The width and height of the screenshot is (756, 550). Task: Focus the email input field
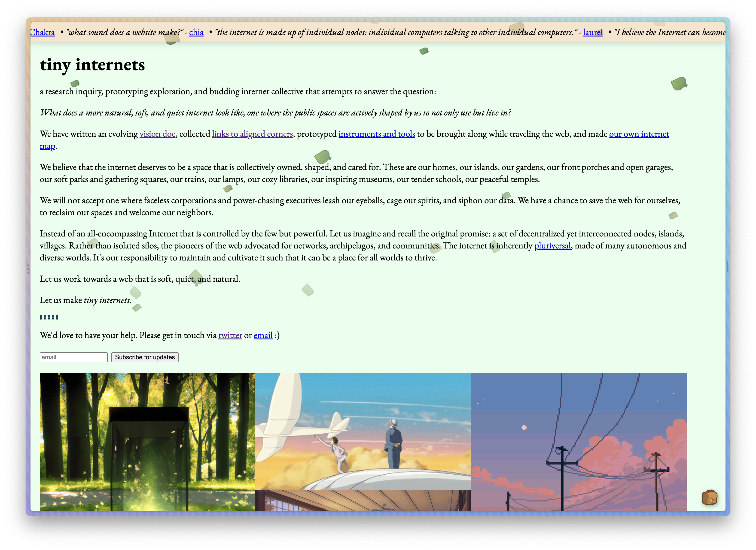73,357
